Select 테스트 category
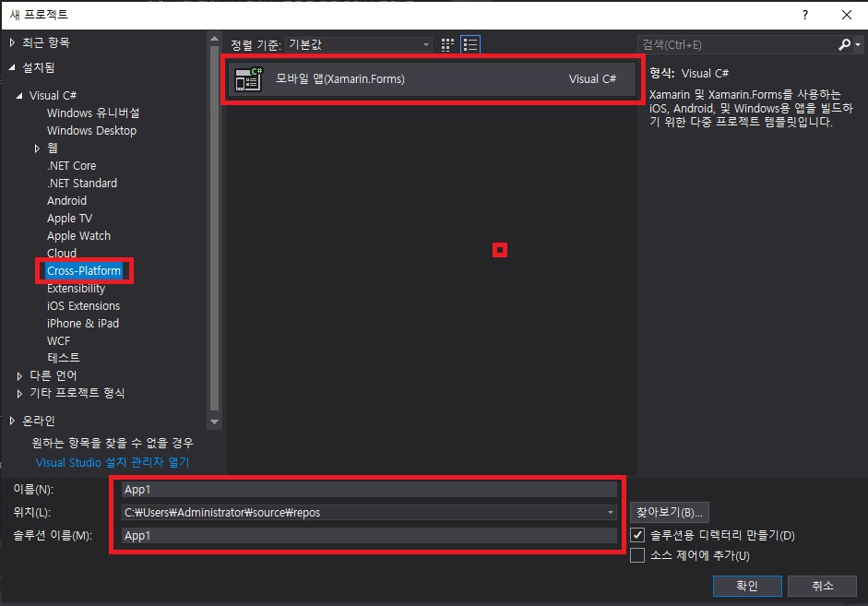Image resolution: width=868 pixels, height=606 pixels. 63,358
